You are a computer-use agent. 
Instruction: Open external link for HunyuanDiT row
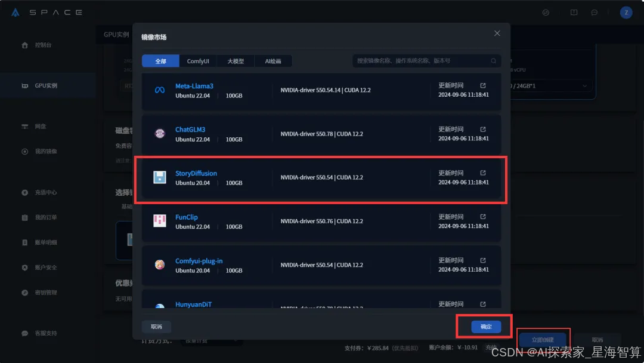coord(483,304)
